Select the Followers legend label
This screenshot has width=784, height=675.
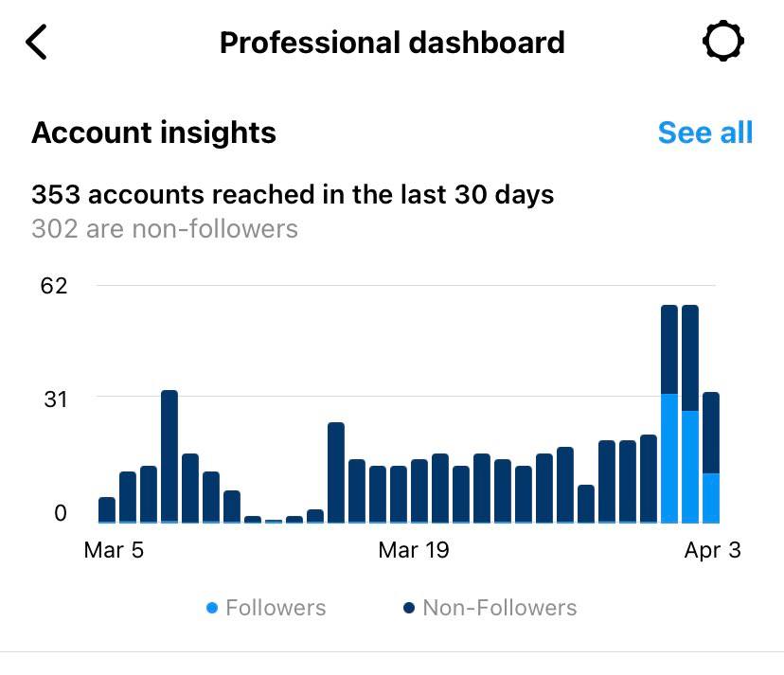276,608
